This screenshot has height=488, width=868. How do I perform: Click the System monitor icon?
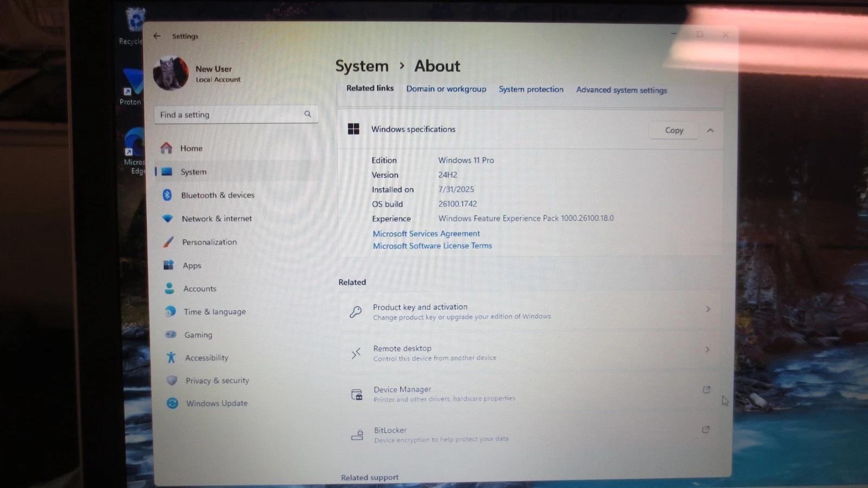[167, 171]
